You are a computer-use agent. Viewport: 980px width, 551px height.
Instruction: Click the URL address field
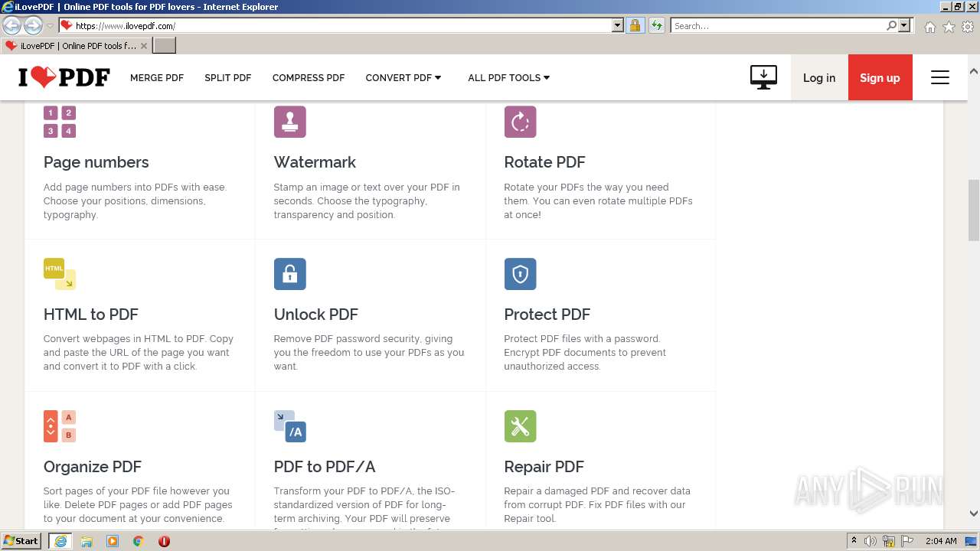[x=341, y=25]
